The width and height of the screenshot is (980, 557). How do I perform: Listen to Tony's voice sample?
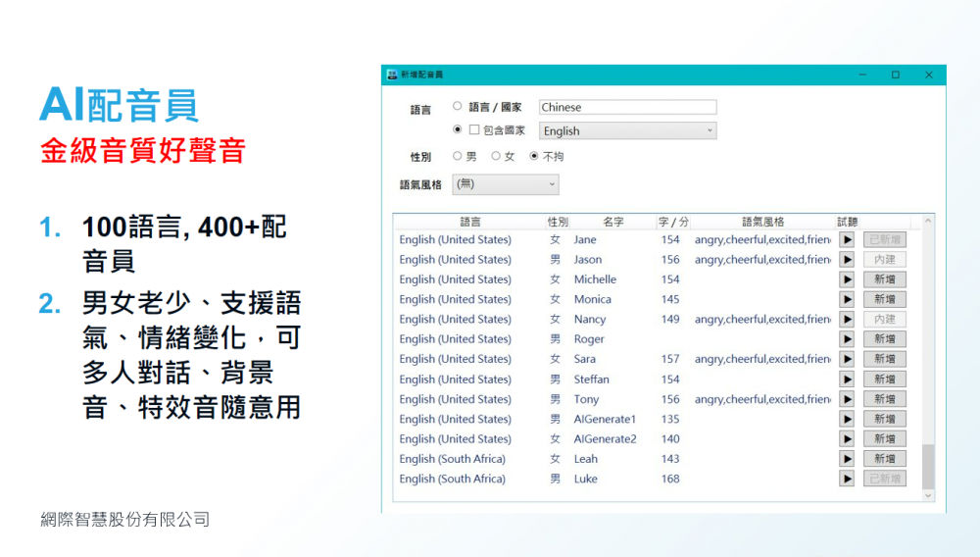click(847, 399)
